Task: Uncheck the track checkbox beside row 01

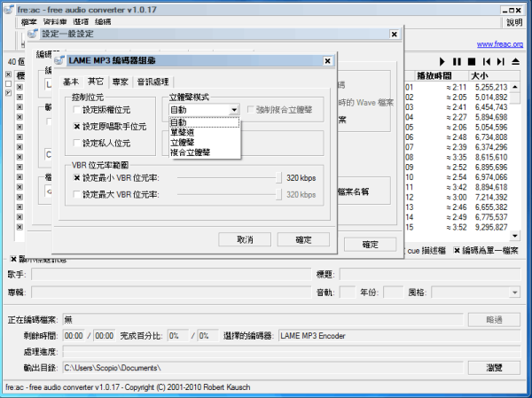Action: (20, 87)
